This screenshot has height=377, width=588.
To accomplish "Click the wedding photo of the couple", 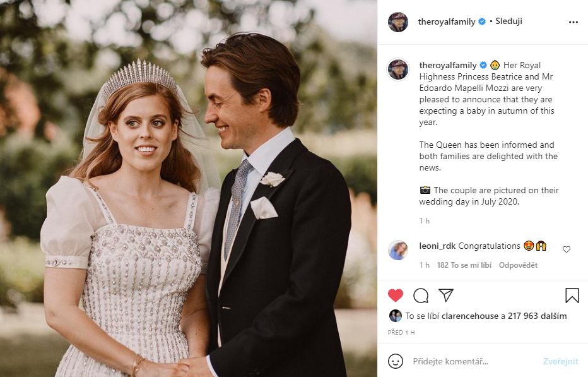I will (x=189, y=188).
